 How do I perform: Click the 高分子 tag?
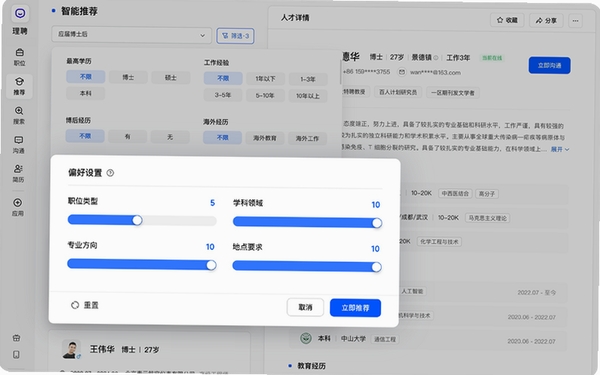487,194
